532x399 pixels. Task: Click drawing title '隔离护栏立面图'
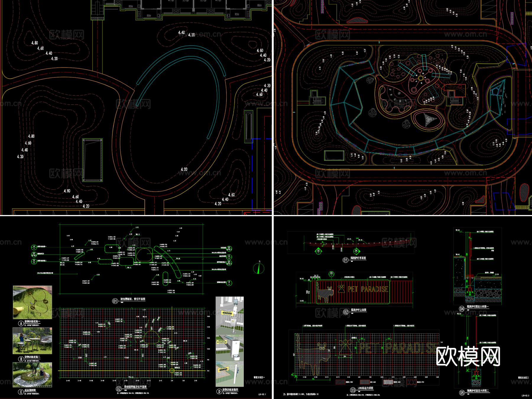pos(359,310)
